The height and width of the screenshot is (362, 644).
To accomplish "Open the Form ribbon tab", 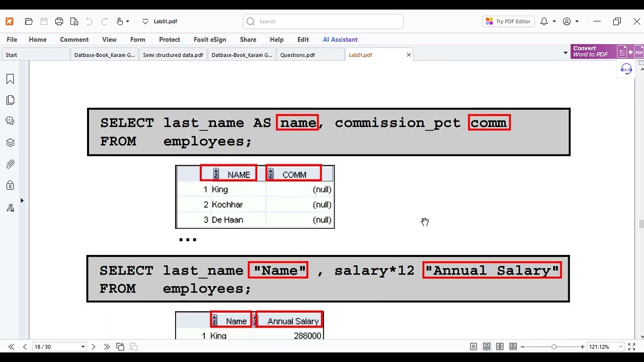I will pyautogui.click(x=138, y=40).
